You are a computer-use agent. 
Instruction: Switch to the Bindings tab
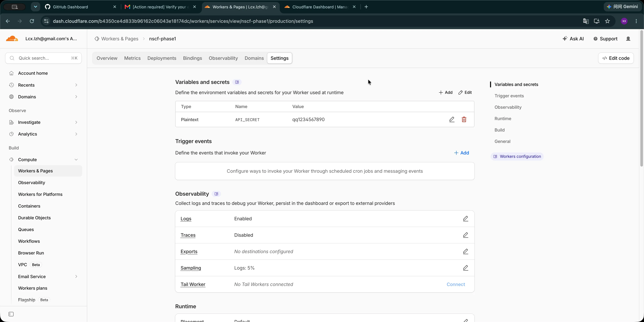coord(192,58)
